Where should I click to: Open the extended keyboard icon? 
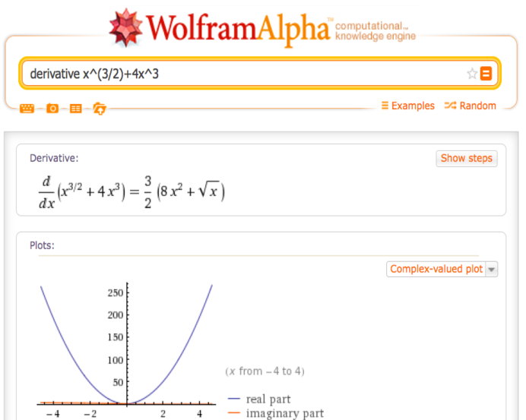click(27, 109)
